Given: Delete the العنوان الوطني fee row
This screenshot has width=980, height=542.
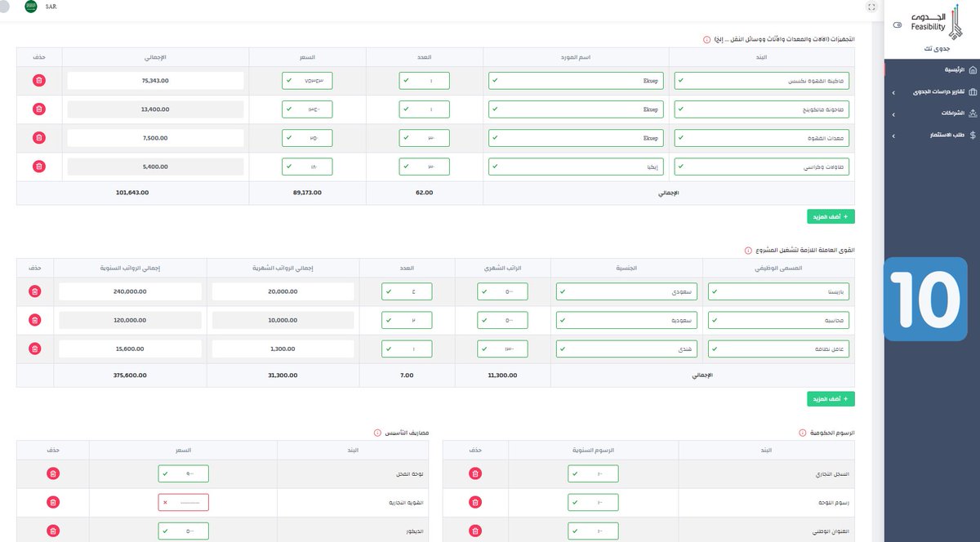Looking at the screenshot, I should click(475, 531).
